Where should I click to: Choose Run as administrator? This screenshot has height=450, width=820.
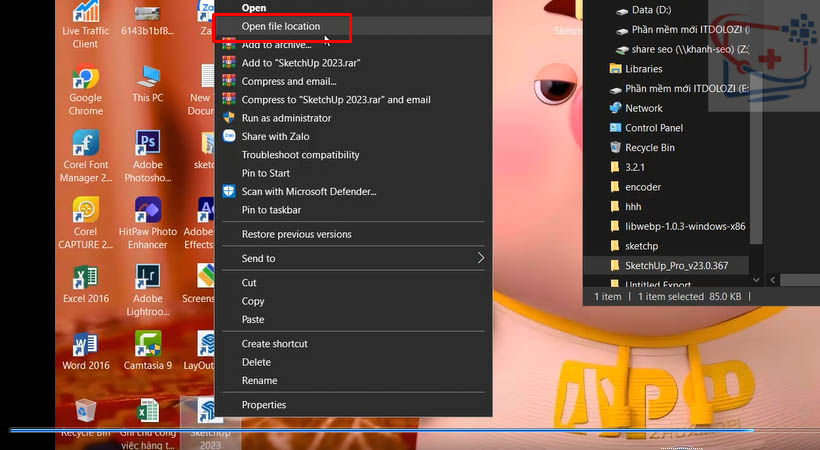pyautogui.click(x=286, y=118)
